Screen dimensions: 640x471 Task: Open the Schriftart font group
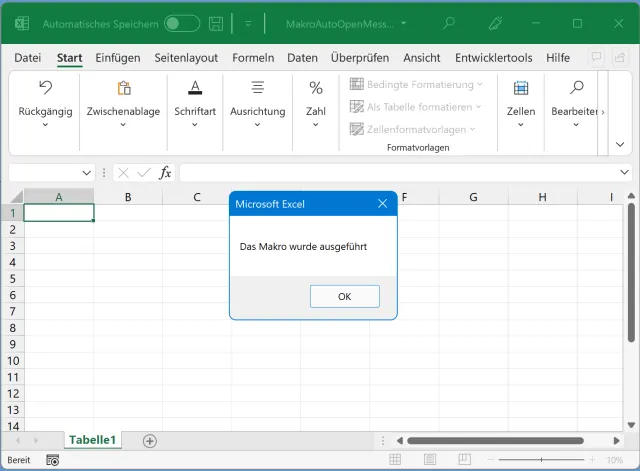pos(195,103)
